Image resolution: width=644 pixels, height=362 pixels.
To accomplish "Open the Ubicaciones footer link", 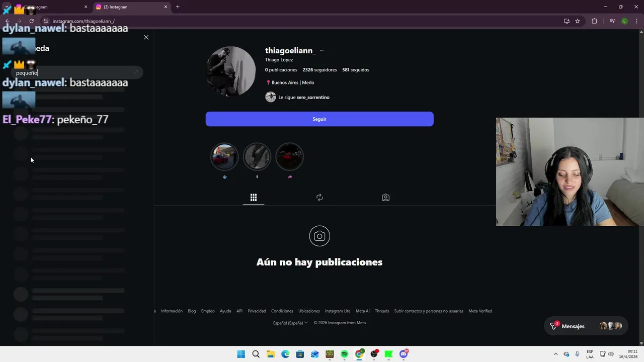I will click(x=309, y=311).
